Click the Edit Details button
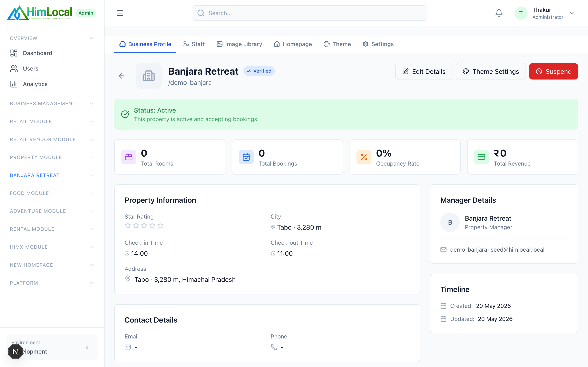The image size is (588, 367). (x=424, y=71)
